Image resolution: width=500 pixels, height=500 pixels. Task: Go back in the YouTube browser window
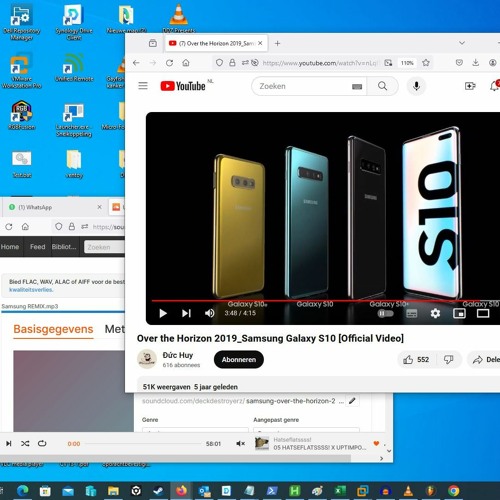(136, 63)
